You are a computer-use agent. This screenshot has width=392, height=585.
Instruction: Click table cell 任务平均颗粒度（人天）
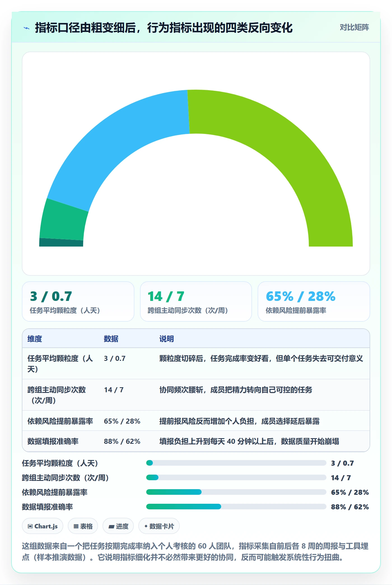[60, 364]
